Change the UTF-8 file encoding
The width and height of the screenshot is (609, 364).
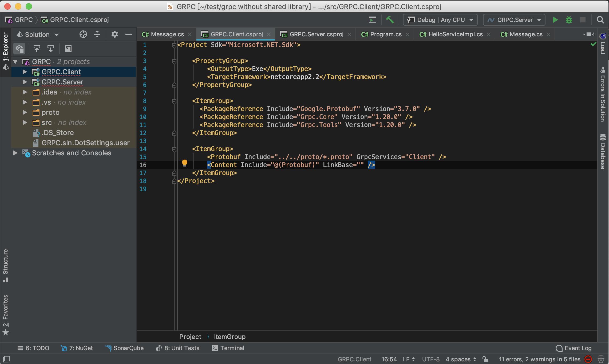pos(431,359)
